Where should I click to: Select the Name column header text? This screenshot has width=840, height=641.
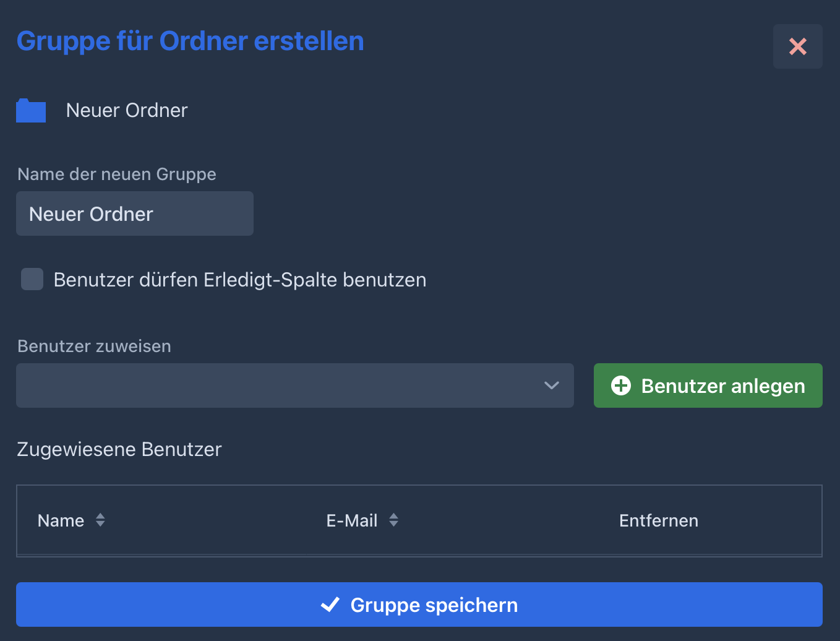[61, 520]
